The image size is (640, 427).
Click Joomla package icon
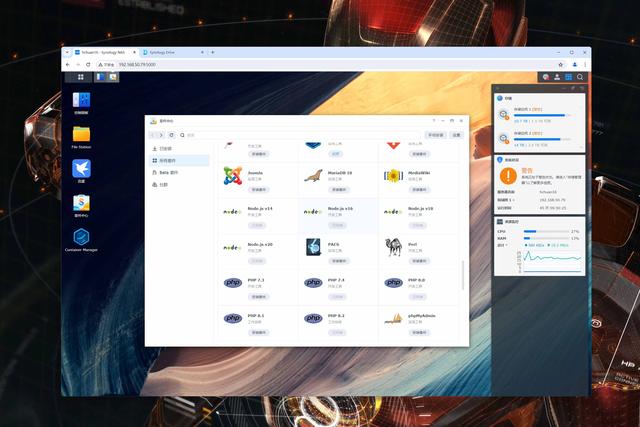click(x=233, y=176)
